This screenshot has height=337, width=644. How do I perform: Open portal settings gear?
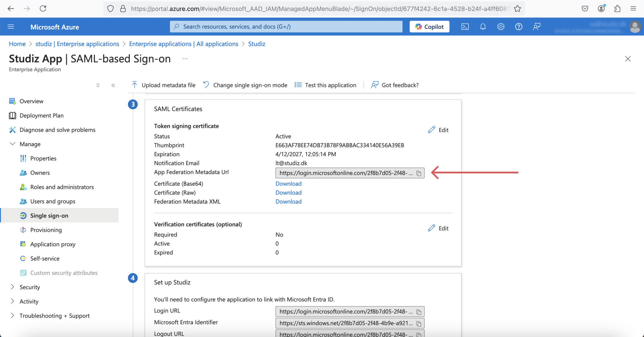[501, 27]
